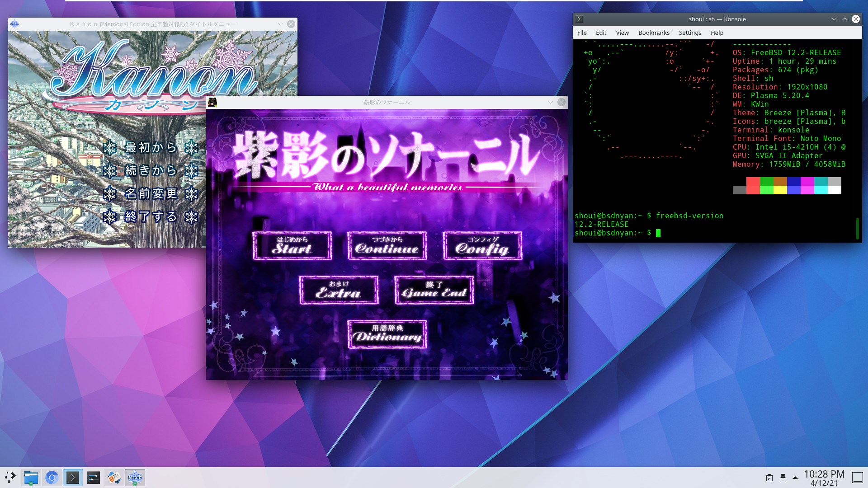Click Konsole window titlebar menu icon

click(579, 19)
